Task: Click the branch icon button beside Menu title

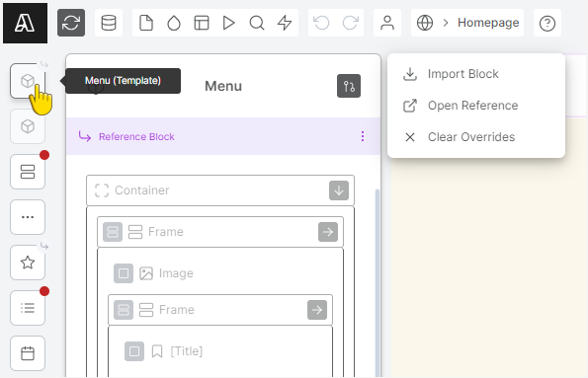Action: (349, 86)
